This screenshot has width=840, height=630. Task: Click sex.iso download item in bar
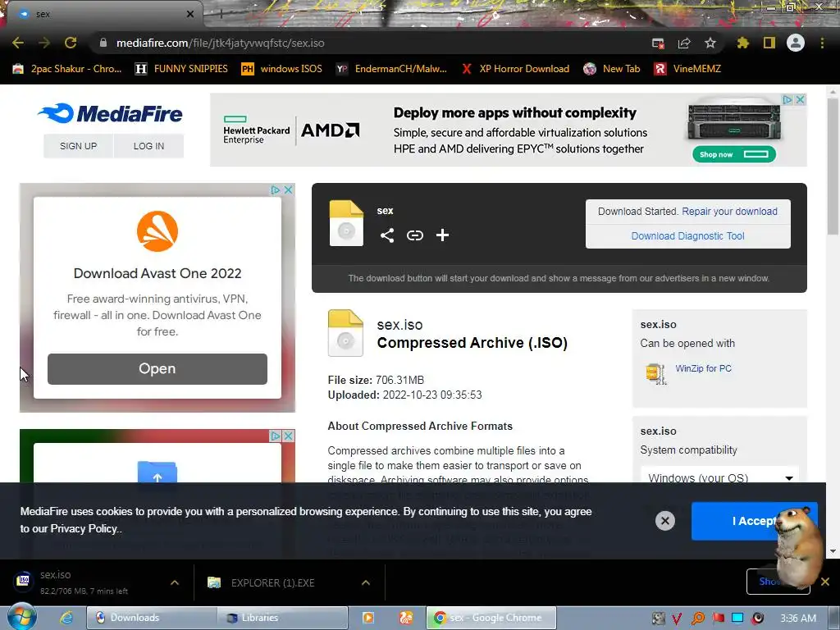[85, 582]
